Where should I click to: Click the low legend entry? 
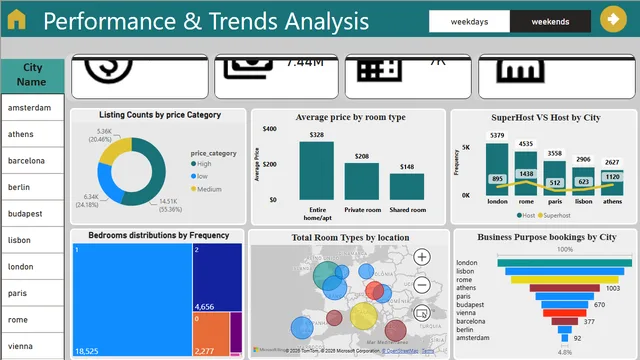click(x=200, y=176)
